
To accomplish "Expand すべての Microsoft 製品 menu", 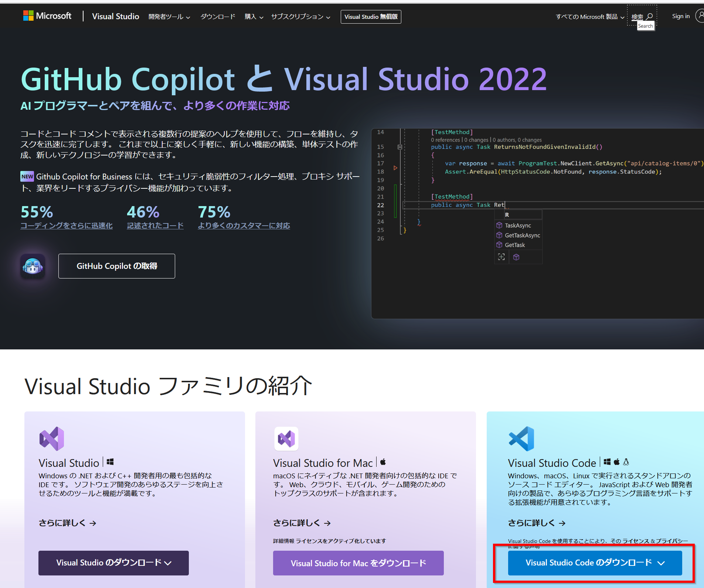I will (x=590, y=17).
